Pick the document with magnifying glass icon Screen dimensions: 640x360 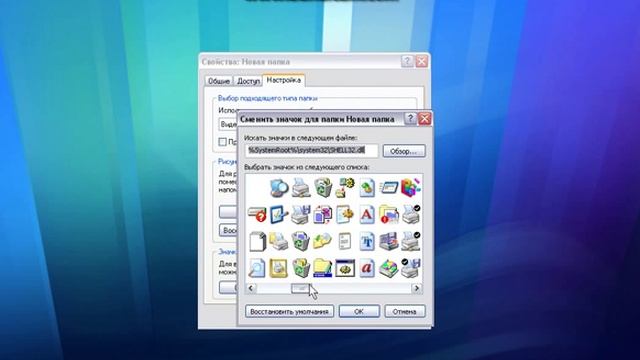tap(257, 268)
